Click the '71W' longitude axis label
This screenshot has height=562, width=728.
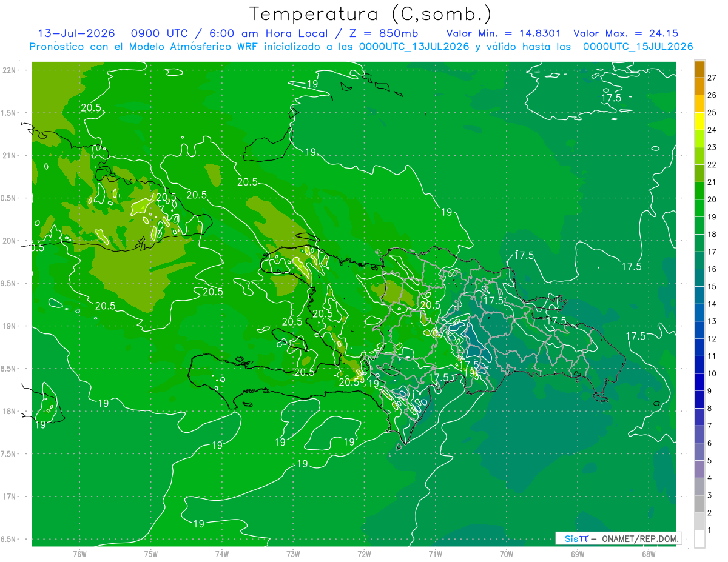pos(435,554)
